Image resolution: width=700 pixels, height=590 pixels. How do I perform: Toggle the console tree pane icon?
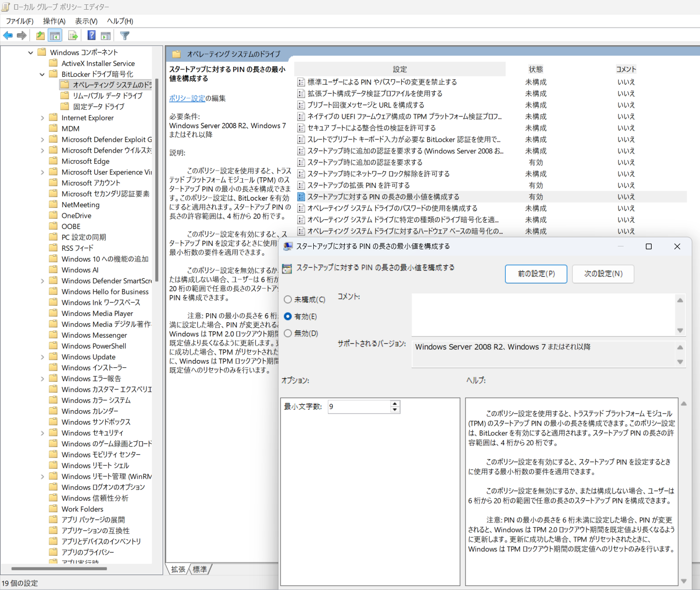pyautogui.click(x=55, y=35)
